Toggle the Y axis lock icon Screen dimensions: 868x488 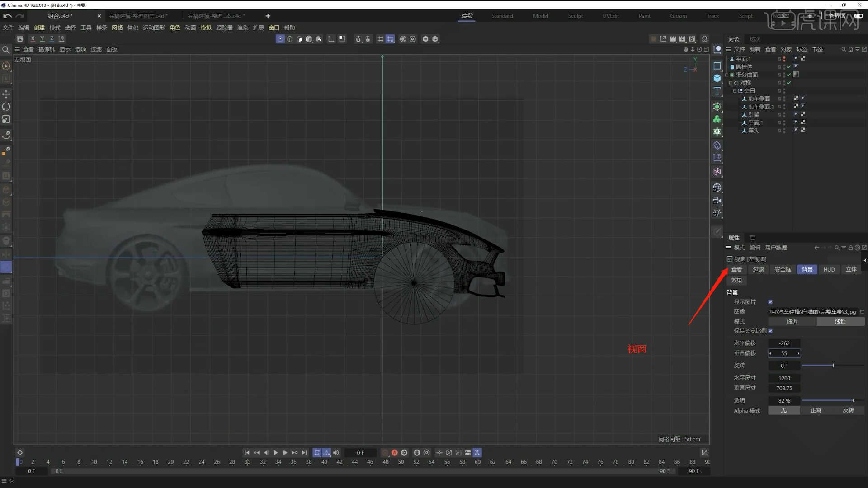[42, 39]
